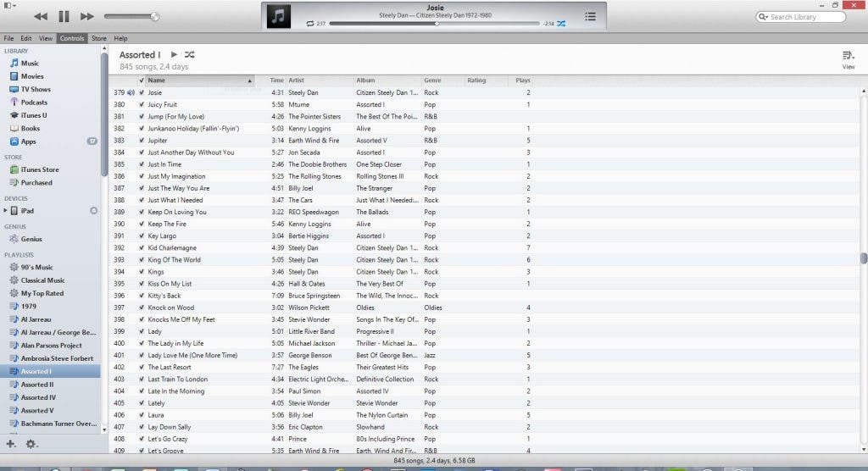This screenshot has width=868, height=471.
Task: Uncheck the checkbox for Kid Charlemagne
Action: (142, 248)
